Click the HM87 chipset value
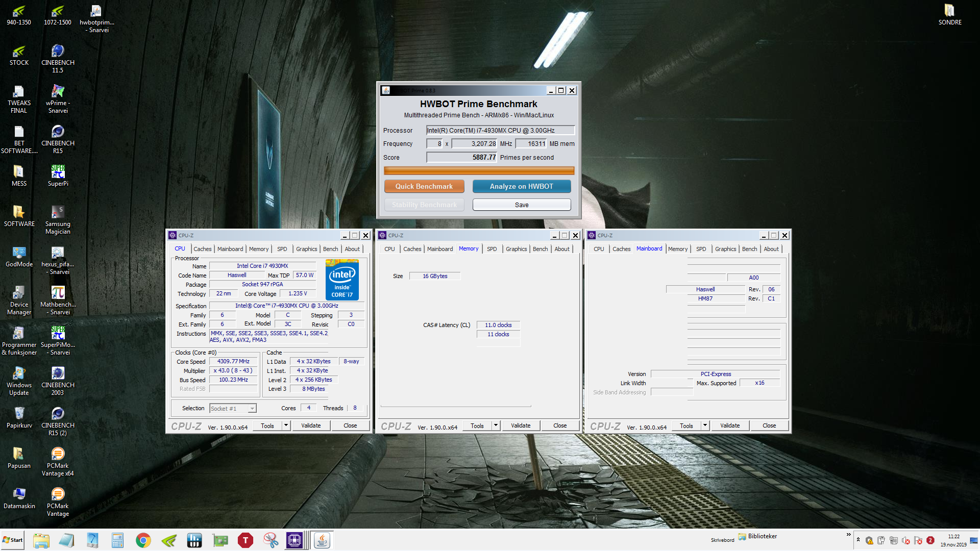 705,298
